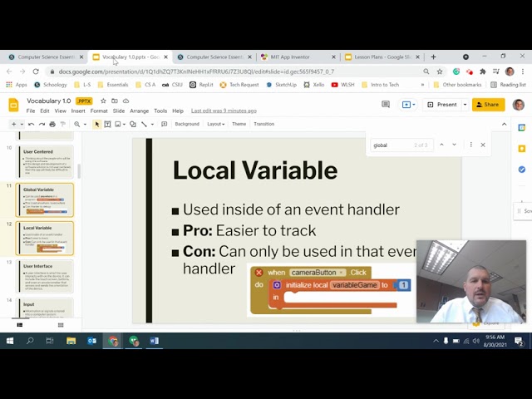Switch to Lesson Plans Google Slides tab
Viewport: 532px width, 399px height.
[382, 57]
